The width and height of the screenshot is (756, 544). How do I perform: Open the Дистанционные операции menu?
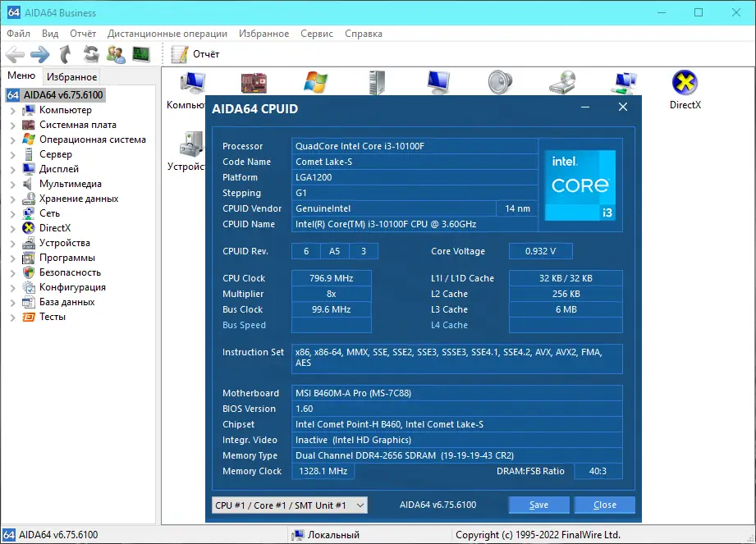[167, 34]
